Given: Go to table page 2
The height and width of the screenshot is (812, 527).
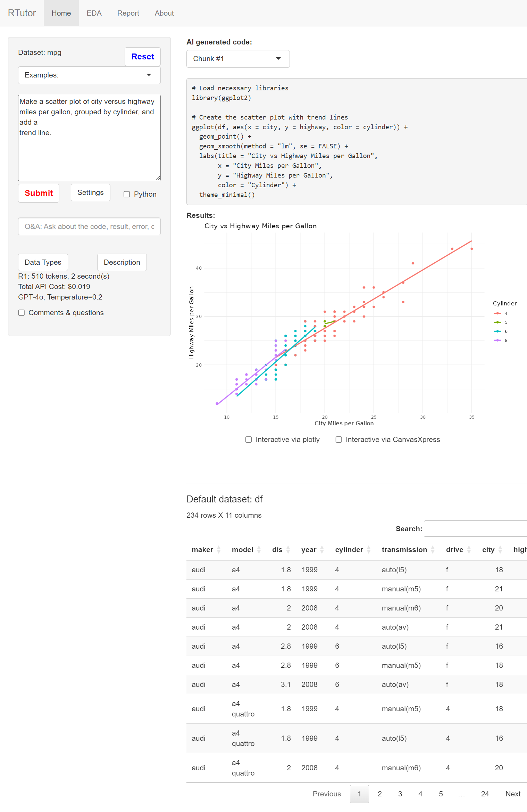Looking at the screenshot, I should pos(380,794).
